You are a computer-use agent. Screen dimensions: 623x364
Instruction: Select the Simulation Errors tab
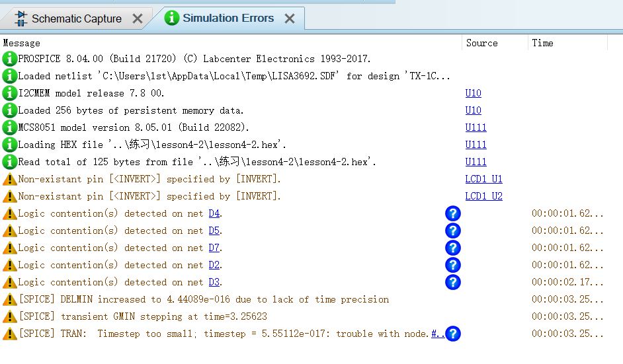tap(228, 18)
